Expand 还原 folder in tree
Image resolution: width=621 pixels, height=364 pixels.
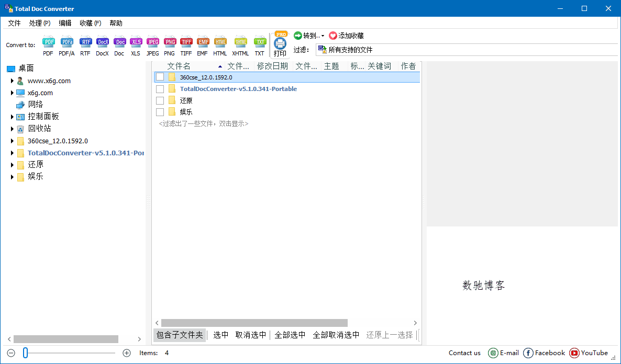[12, 165]
